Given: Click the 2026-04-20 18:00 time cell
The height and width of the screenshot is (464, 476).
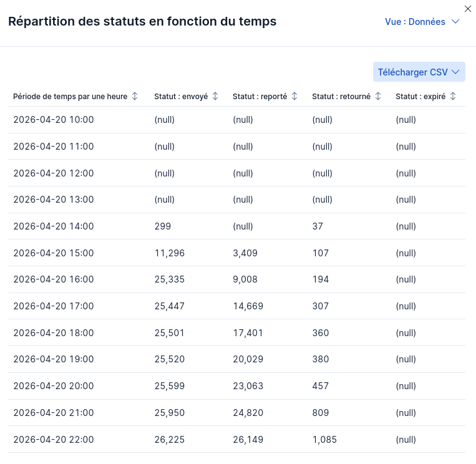Looking at the screenshot, I should 54,333.
